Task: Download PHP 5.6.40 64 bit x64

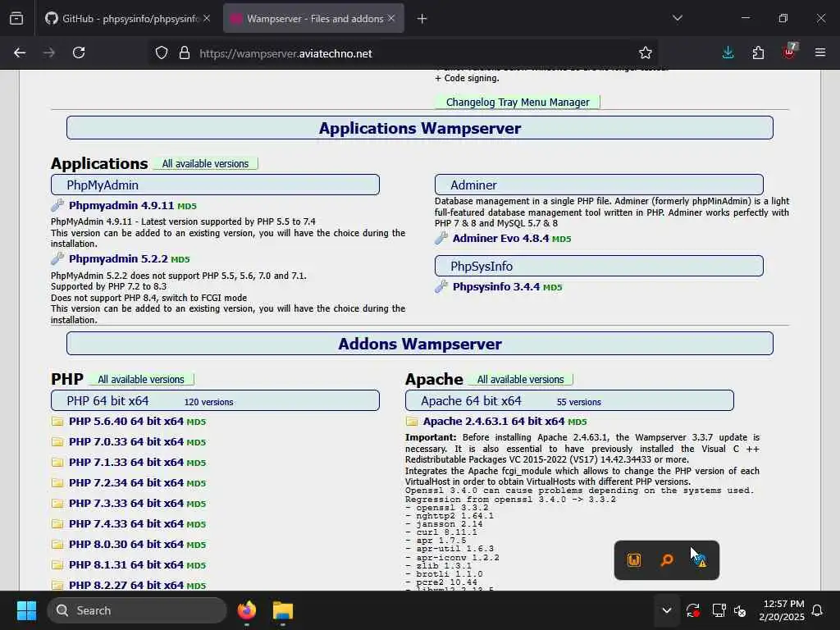Action: pos(126,421)
